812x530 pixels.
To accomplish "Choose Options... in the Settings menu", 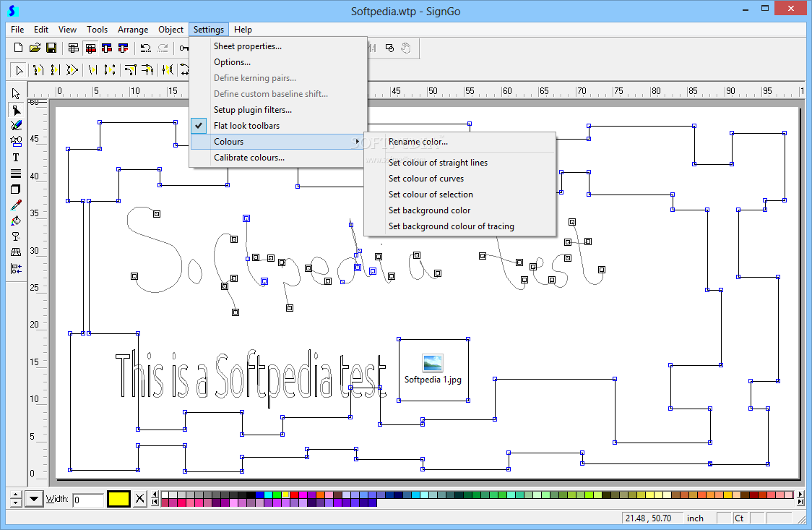I will [279, 62].
